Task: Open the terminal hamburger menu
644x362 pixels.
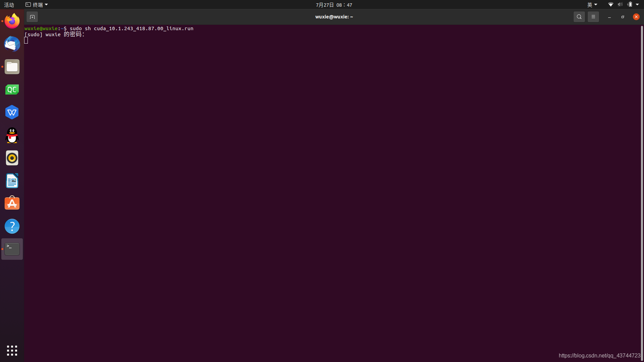Action: click(x=593, y=16)
